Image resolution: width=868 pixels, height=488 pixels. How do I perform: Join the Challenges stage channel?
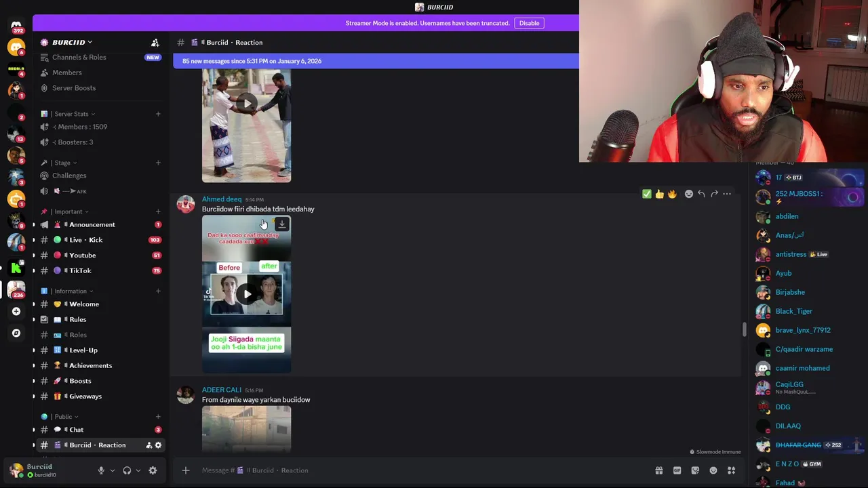point(100,176)
